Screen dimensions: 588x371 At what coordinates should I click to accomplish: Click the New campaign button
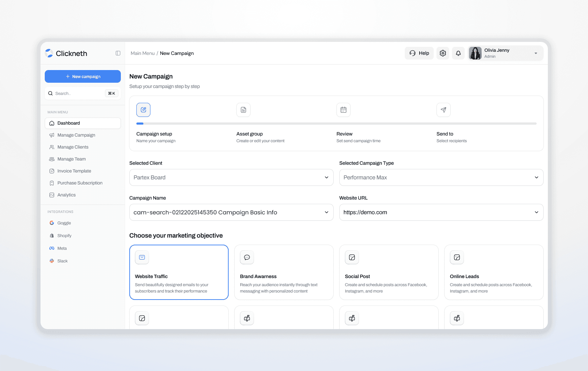83,76
